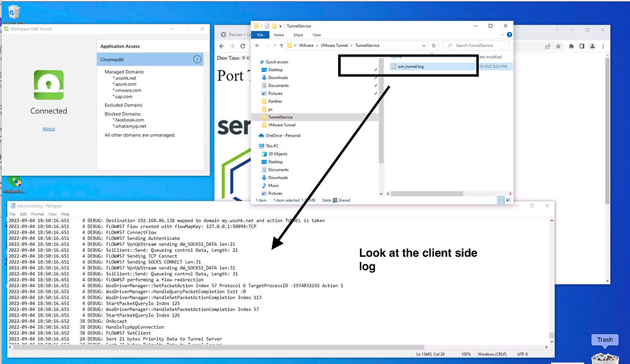Click the VMware breadcrumb in the address bar
The width and height of the screenshot is (630, 364).
[306, 46]
